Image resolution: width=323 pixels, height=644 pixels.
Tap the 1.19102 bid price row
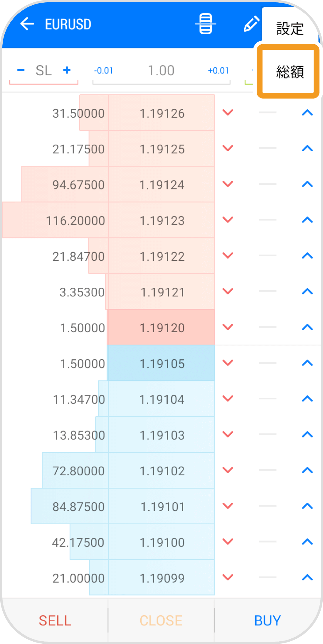[x=161, y=471]
